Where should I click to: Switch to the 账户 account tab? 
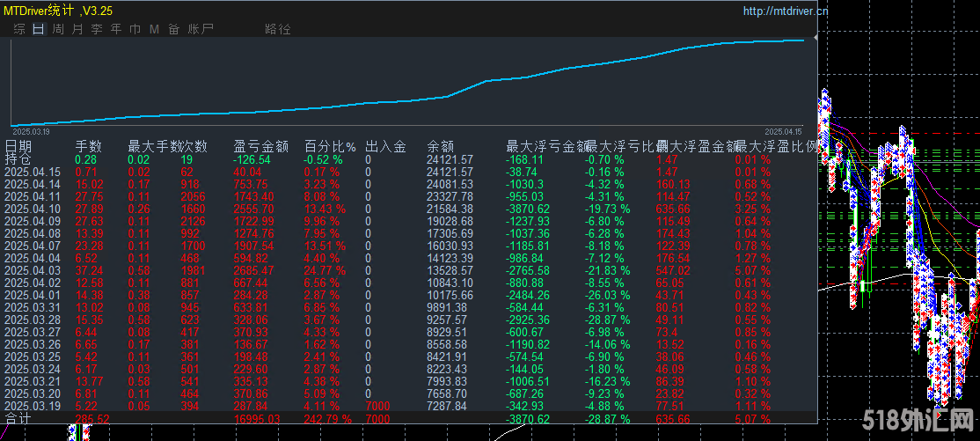pyautogui.click(x=201, y=29)
